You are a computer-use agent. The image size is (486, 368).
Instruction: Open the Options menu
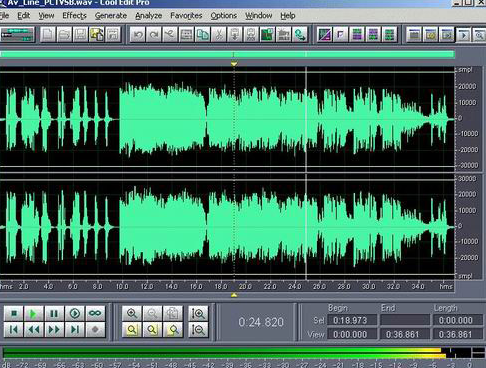[x=224, y=16]
